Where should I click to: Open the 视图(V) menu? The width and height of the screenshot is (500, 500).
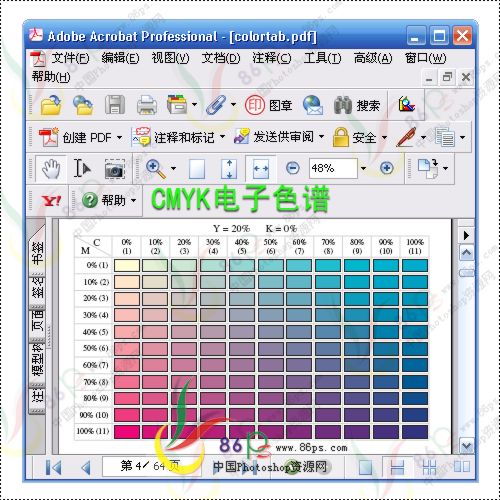170,58
